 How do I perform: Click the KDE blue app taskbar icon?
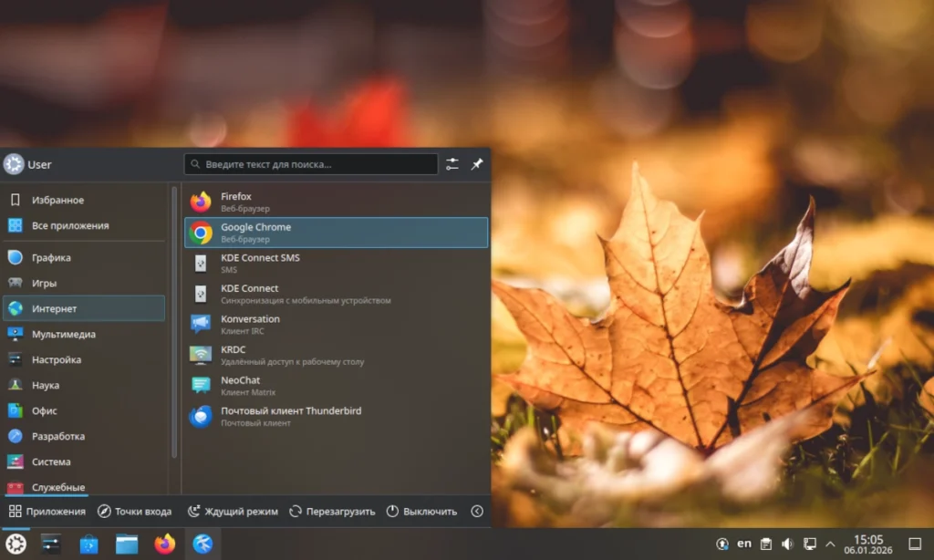(x=202, y=544)
